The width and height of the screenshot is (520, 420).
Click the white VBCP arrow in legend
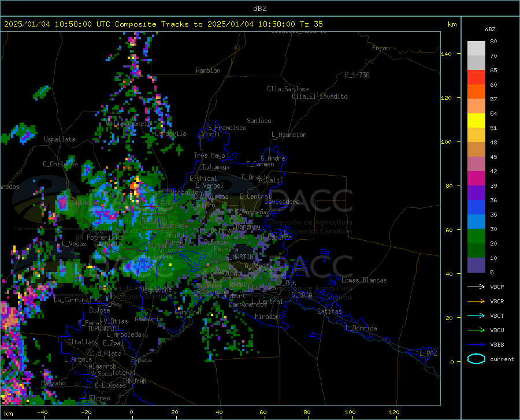(476, 287)
